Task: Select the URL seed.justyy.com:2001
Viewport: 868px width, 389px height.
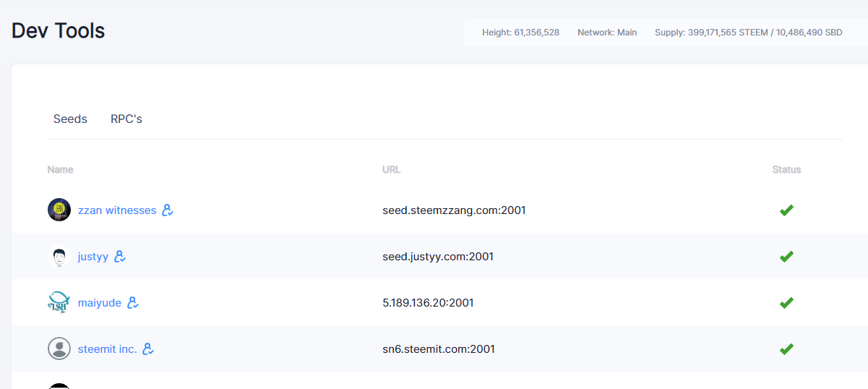Action: coord(438,257)
